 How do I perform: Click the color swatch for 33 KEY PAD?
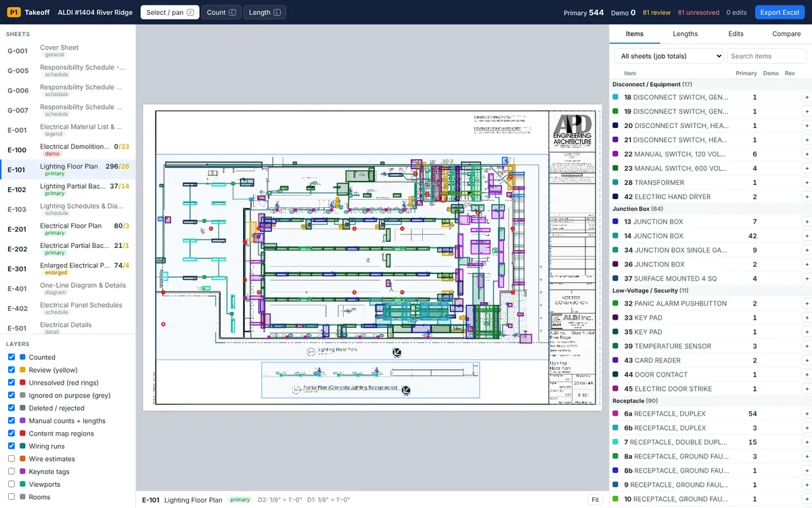[x=615, y=318]
